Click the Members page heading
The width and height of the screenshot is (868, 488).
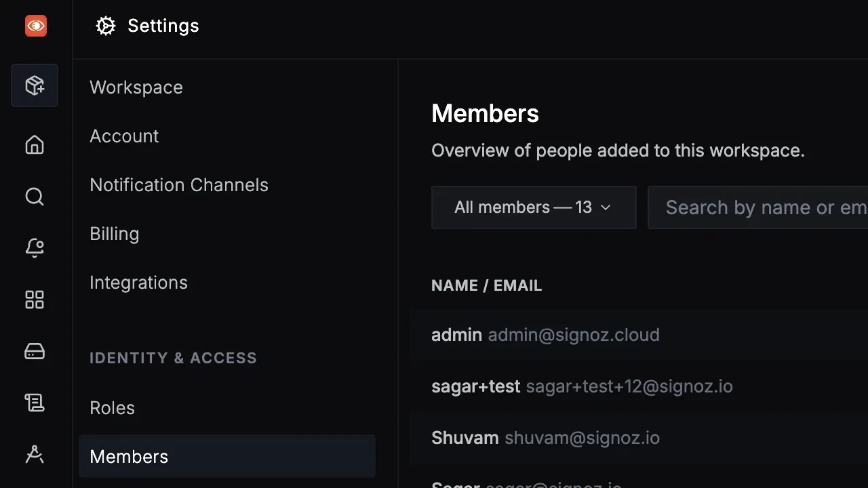(485, 113)
